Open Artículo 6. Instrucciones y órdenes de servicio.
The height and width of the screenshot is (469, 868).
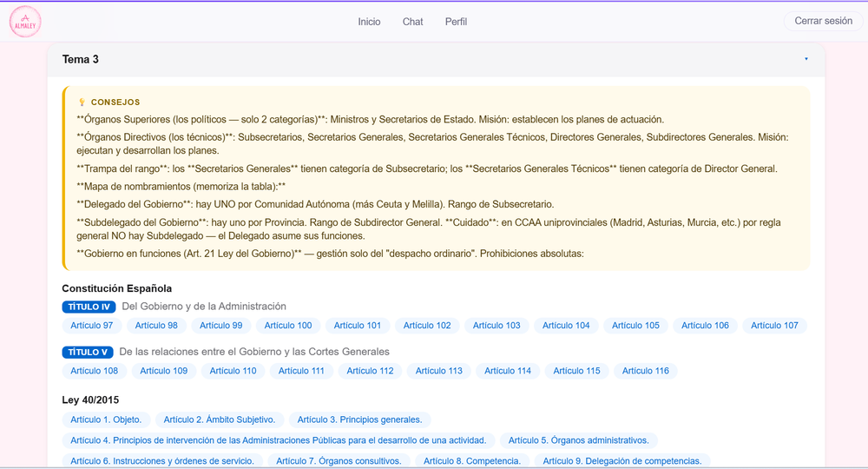point(162,461)
